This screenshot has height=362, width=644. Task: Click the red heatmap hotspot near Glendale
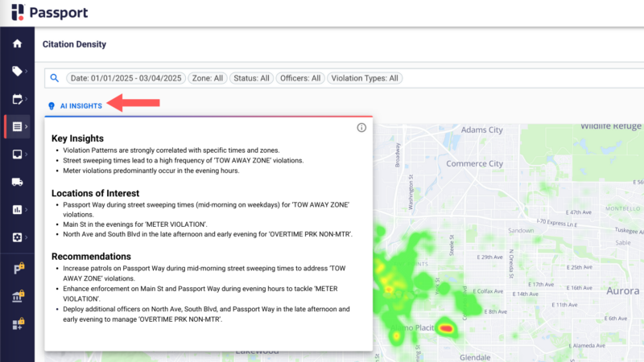point(448,327)
